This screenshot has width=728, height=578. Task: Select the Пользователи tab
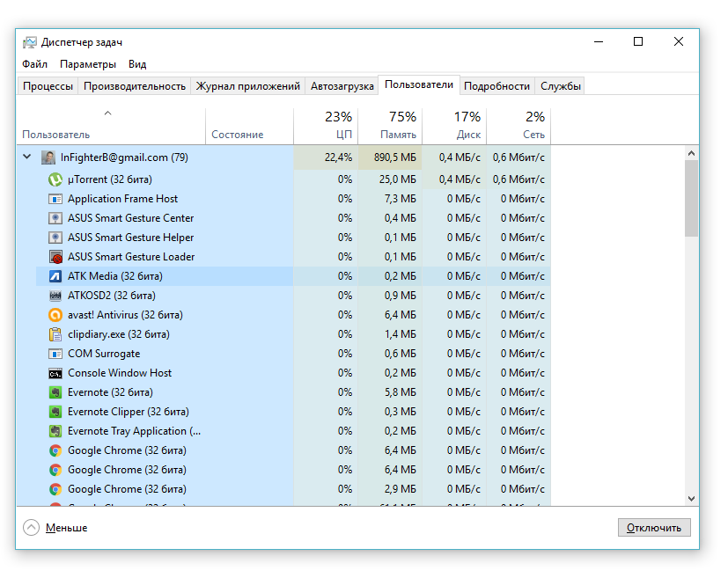click(x=419, y=84)
